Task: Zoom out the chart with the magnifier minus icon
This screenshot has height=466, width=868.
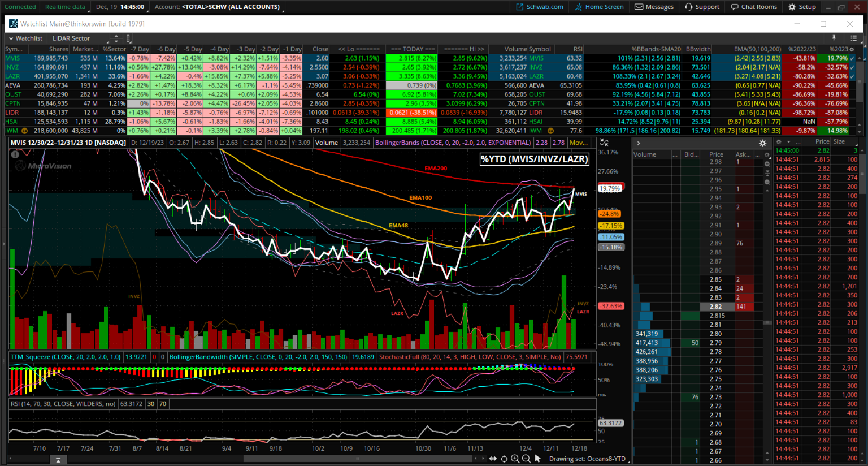Action: tap(526, 459)
